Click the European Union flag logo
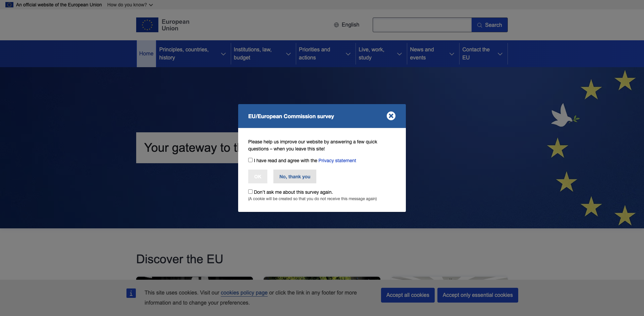This screenshot has width=644, height=316. click(147, 25)
